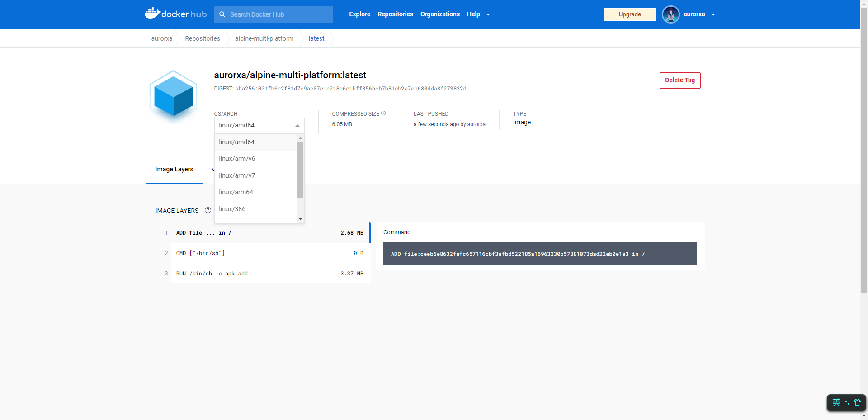
Task: Click the blue cube repository image
Action: tap(174, 96)
